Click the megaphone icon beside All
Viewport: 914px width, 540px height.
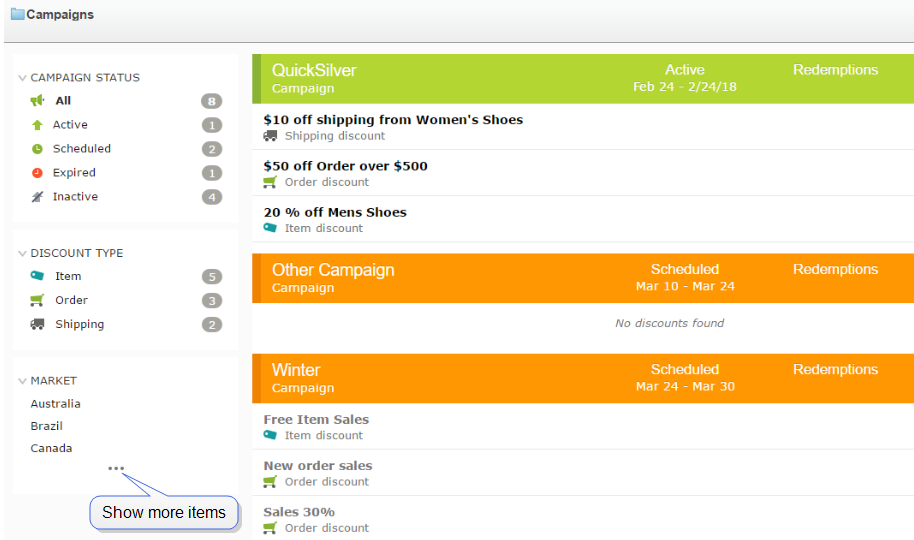coord(37,101)
